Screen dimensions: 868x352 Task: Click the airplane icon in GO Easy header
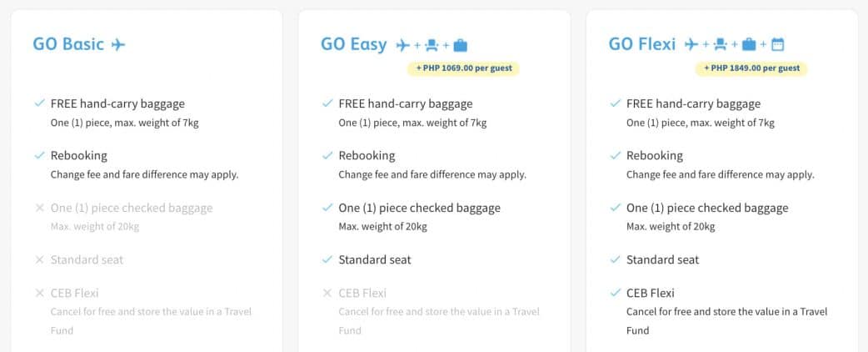[x=403, y=45]
